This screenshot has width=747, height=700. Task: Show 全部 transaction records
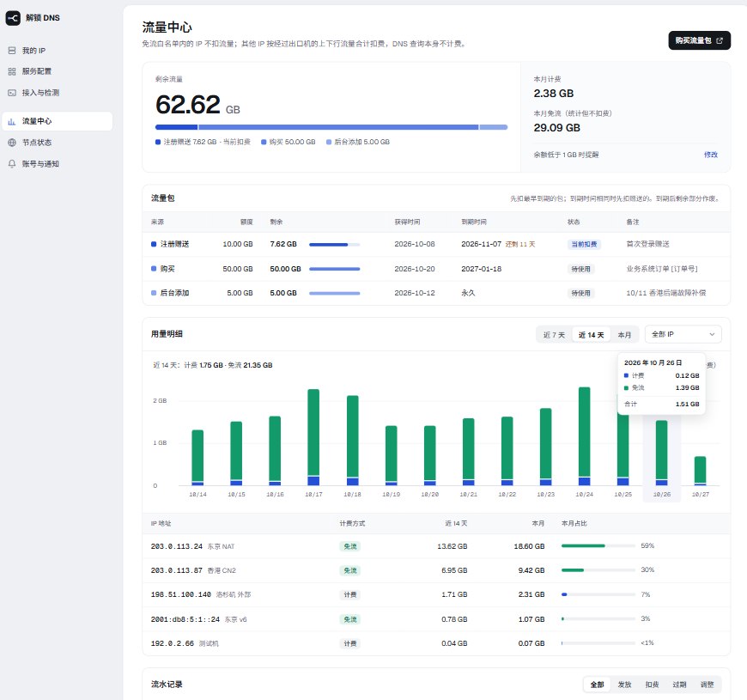click(x=597, y=685)
